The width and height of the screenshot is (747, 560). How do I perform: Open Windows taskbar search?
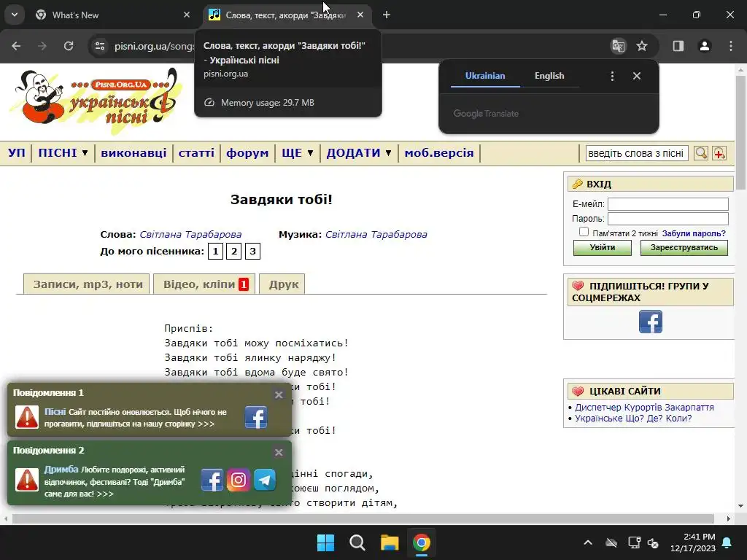pyautogui.click(x=357, y=542)
